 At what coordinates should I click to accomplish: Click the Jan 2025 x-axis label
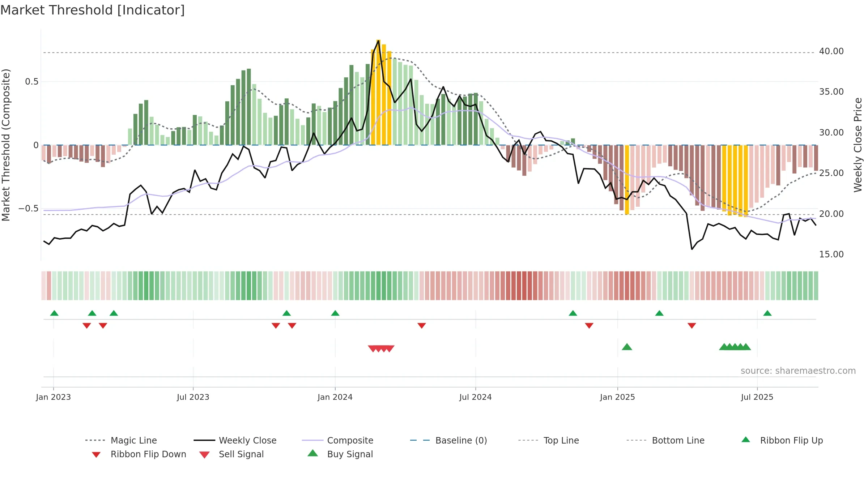(x=617, y=397)
